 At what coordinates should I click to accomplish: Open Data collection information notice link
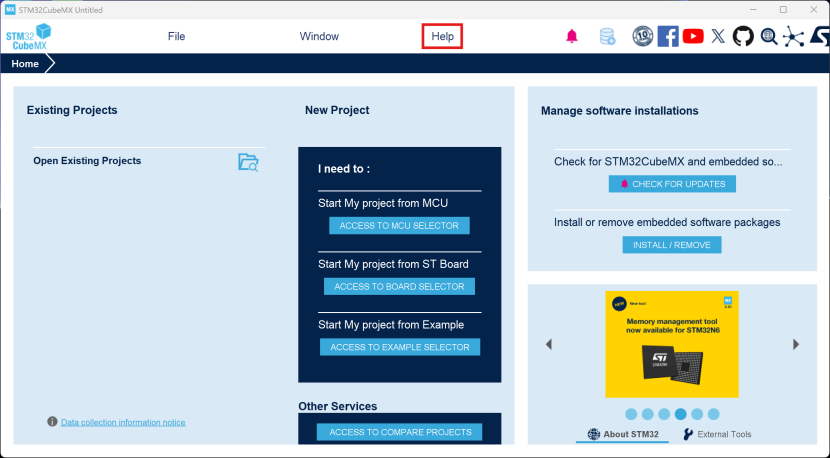pyautogui.click(x=123, y=422)
